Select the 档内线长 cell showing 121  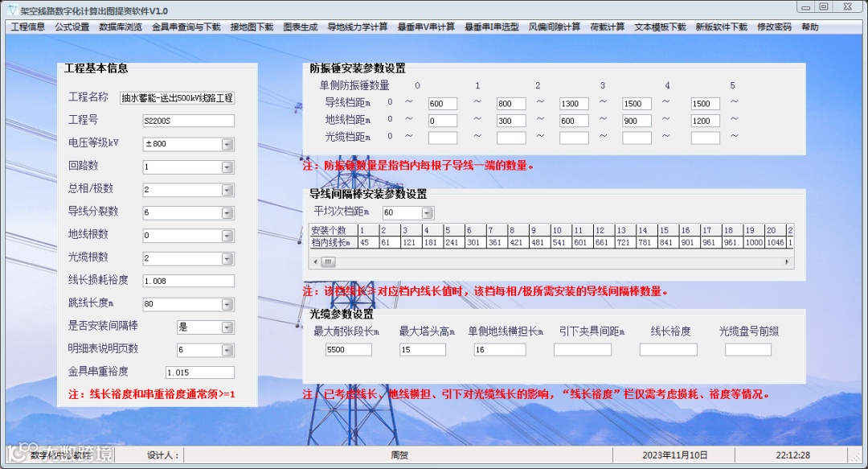411,242
